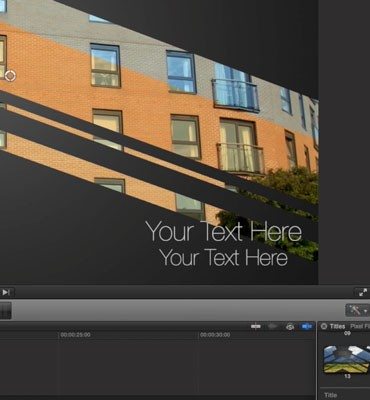Toggle audio skimming icon
This screenshot has height=400, width=370.
click(273, 326)
